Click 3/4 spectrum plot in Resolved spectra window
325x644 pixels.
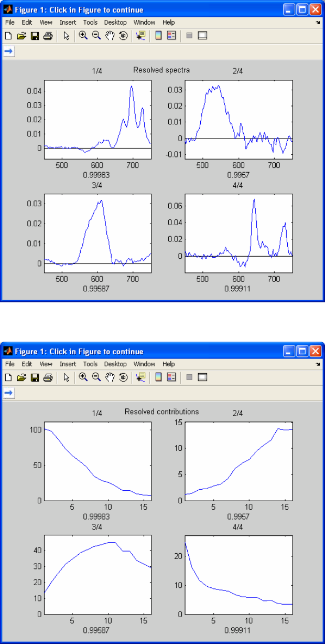97,234
